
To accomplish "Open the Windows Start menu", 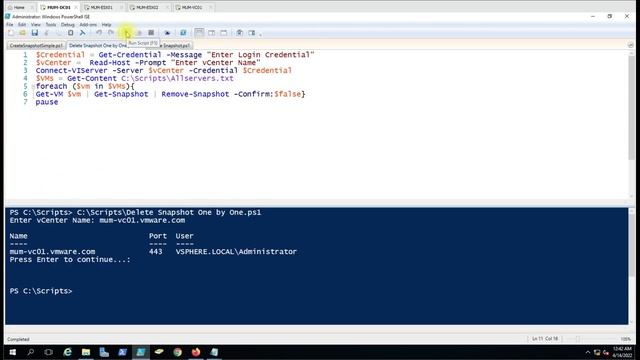I will click(x=12, y=352).
